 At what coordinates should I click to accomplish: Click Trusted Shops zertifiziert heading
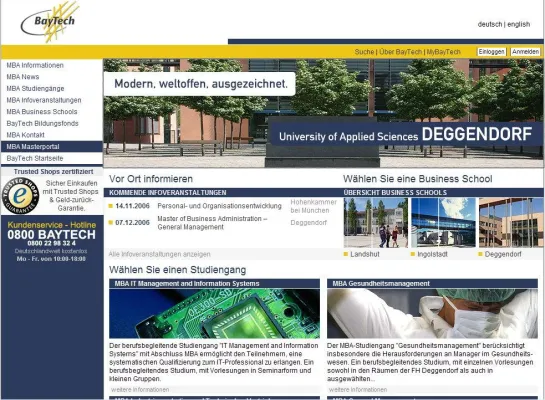pos(54,172)
